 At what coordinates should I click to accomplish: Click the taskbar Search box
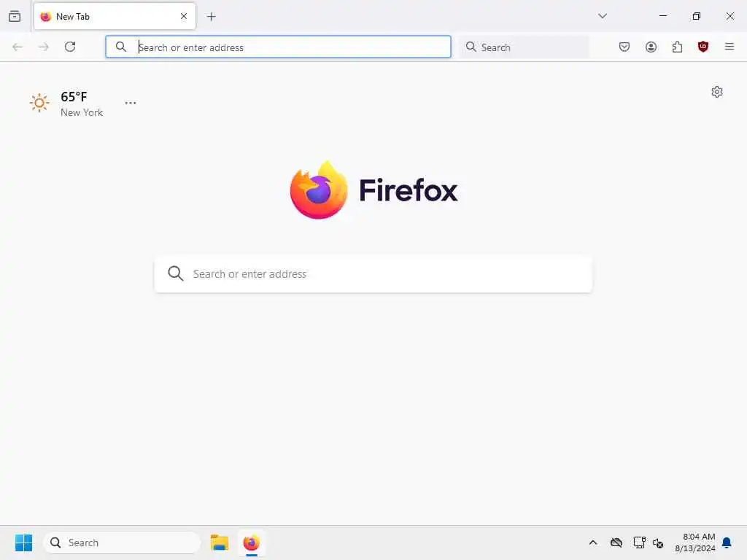pyautogui.click(x=122, y=542)
